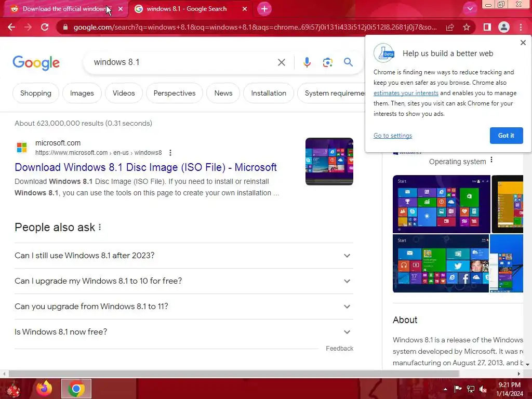Open the tab search dropdown arrow

coord(470,9)
